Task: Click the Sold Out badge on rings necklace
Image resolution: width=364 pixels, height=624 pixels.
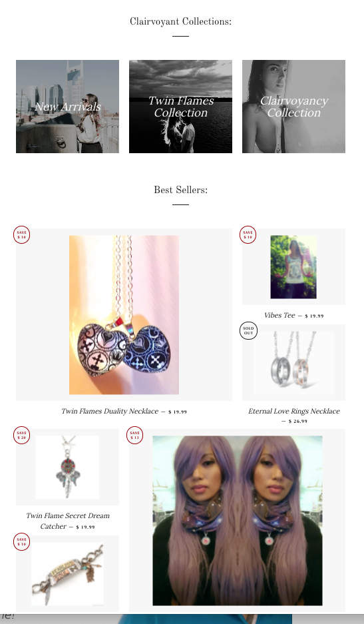Action: [248, 331]
